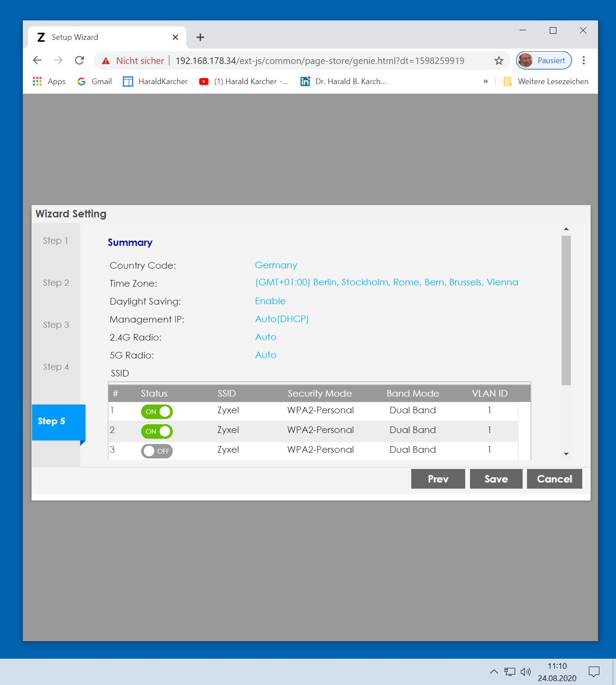
Task: Open a new browser tab
Action: pyautogui.click(x=200, y=37)
